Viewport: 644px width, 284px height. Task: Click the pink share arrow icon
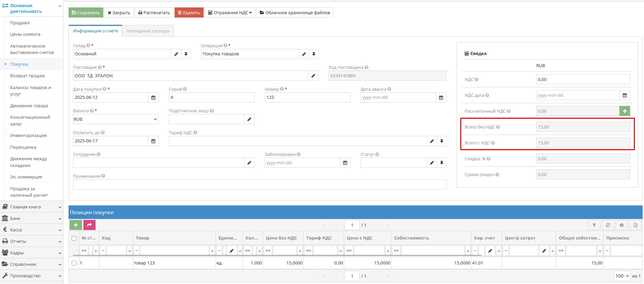pos(89,225)
